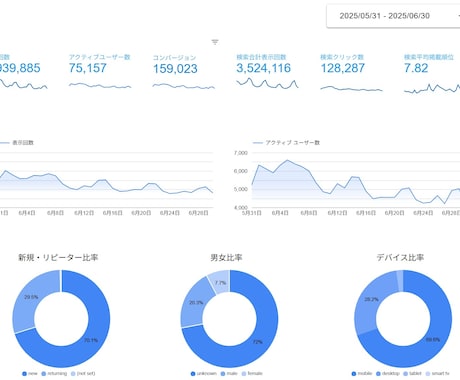Image resolution: width=460 pixels, height=380 pixels.
Task: Click the new legend swatch
Action: click(24, 374)
